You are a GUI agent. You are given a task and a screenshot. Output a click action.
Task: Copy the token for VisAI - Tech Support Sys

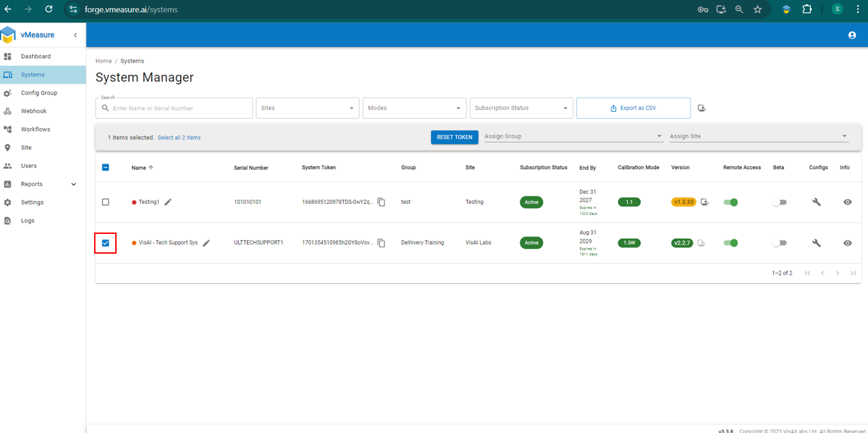point(381,243)
